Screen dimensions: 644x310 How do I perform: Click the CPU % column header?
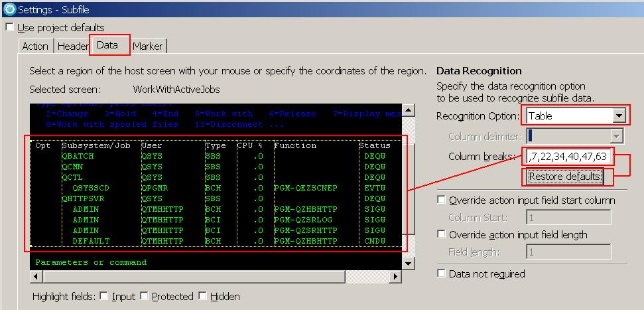tap(250, 145)
